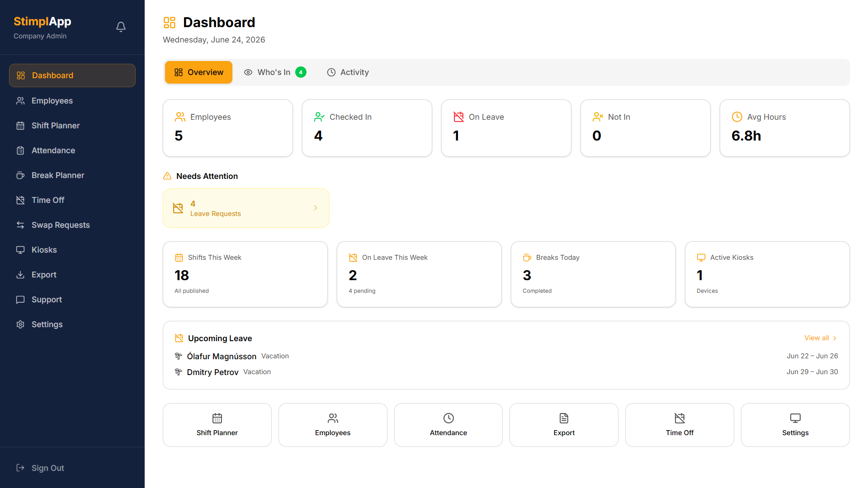Click the Avg Hours clock icon
Viewport: 868px width, 488px height.
click(x=737, y=117)
